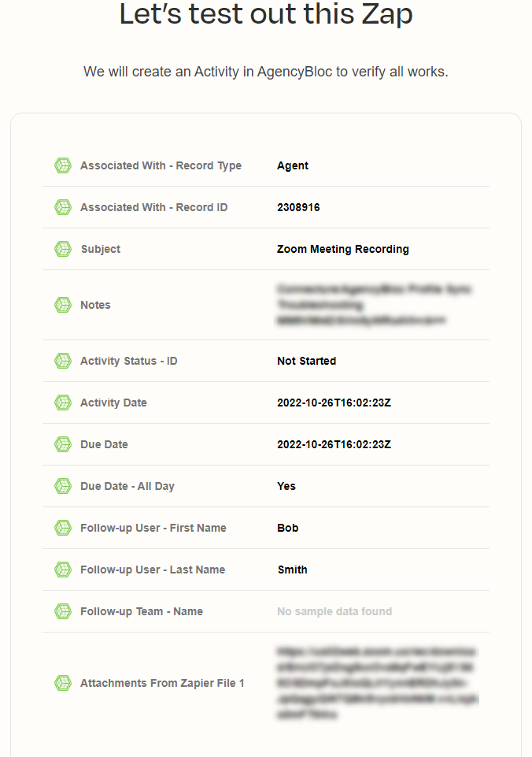This screenshot has height=757, width=532.
Task: Click the AgencyBloc icon beside Notes
Action: [x=63, y=305]
